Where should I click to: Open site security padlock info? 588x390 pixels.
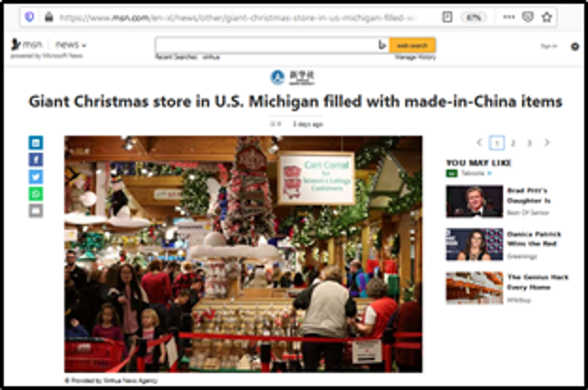tap(49, 17)
